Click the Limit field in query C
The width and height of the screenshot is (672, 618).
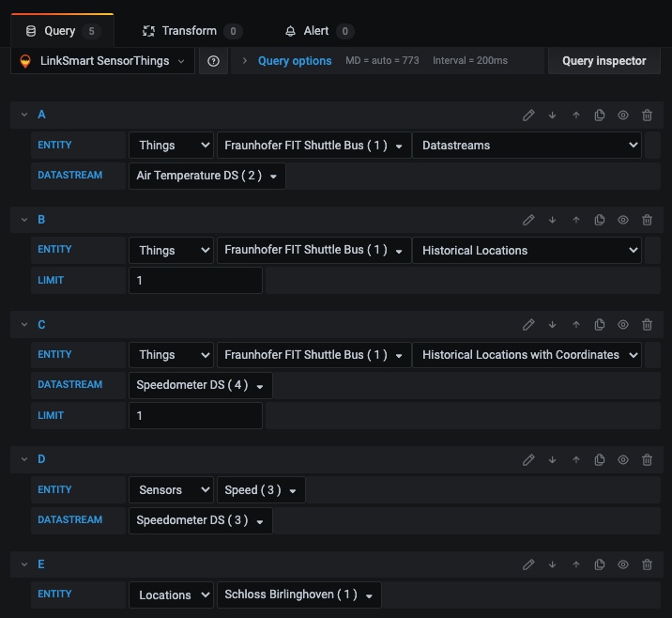195,415
